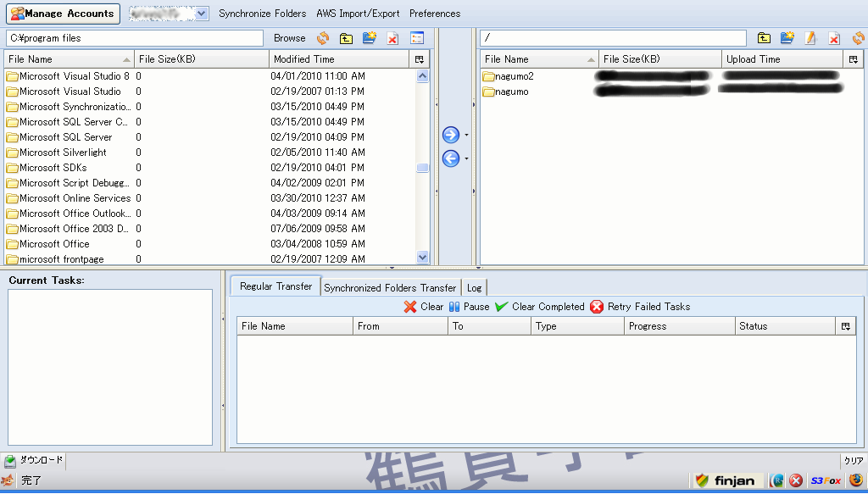868x494 pixels.
Task: Go up one level in local pane
Action: point(346,38)
